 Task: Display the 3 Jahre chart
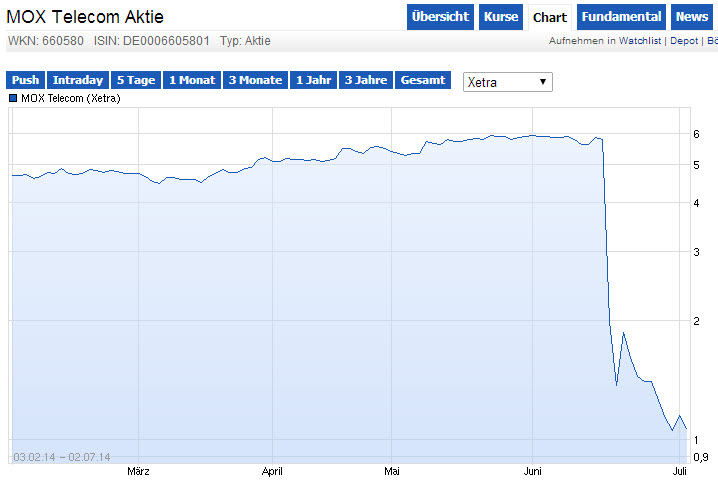click(x=366, y=80)
